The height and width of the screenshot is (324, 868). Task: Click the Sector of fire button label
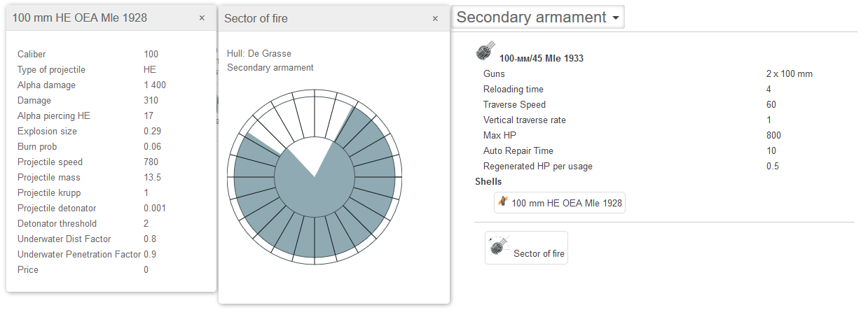click(539, 253)
